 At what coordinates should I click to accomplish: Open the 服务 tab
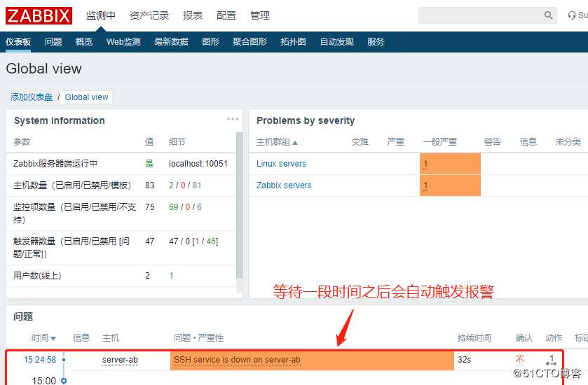click(376, 42)
